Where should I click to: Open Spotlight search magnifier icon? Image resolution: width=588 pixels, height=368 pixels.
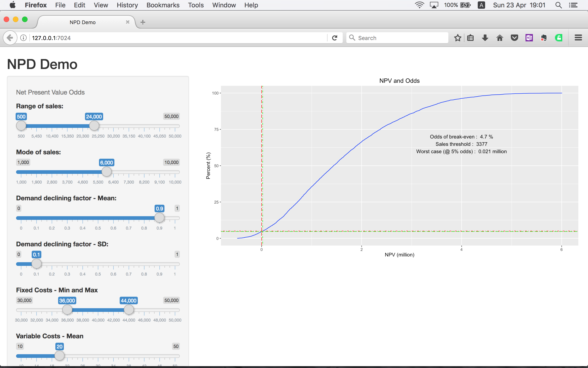[x=558, y=5]
